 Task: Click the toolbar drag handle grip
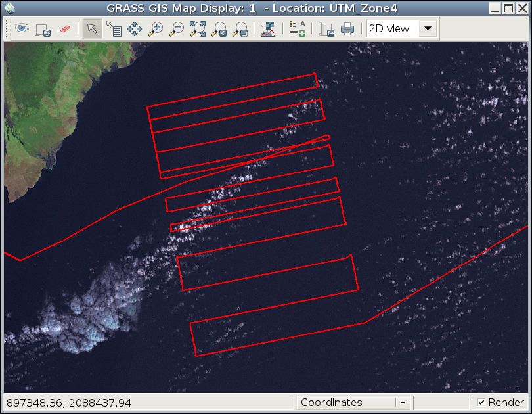tap(7, 28)
